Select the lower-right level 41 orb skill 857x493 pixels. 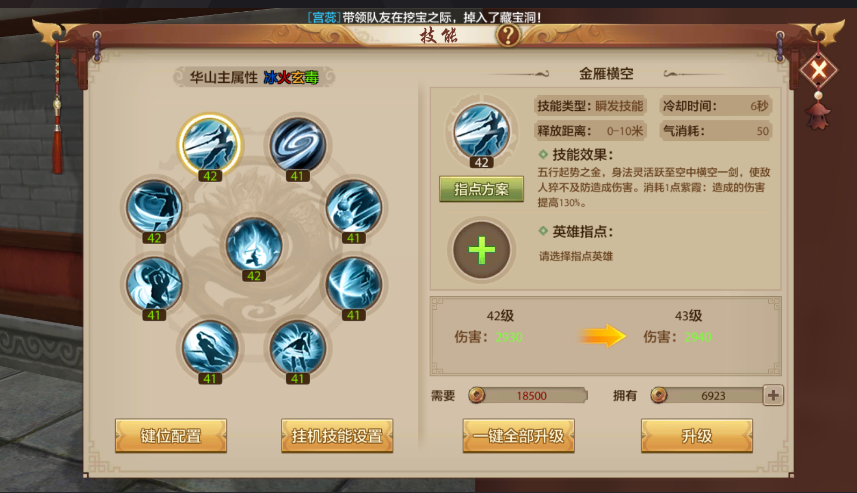(354, 284)
